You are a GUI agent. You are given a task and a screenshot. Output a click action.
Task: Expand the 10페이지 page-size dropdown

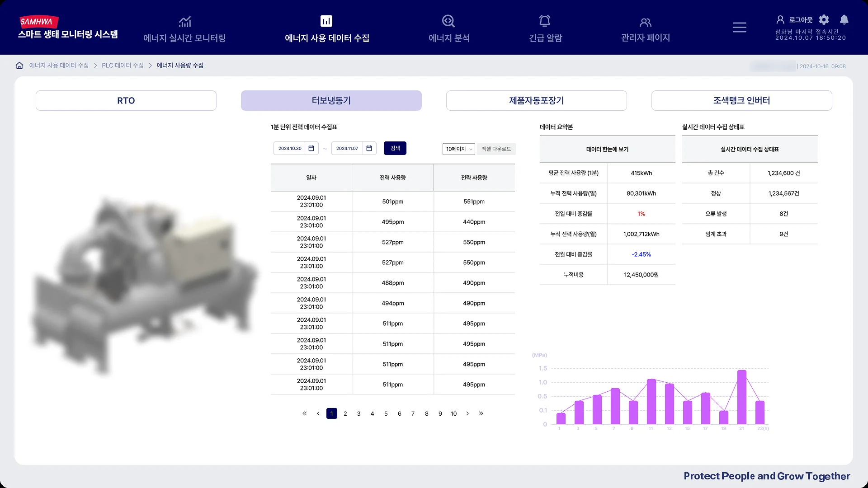(458, 149)
